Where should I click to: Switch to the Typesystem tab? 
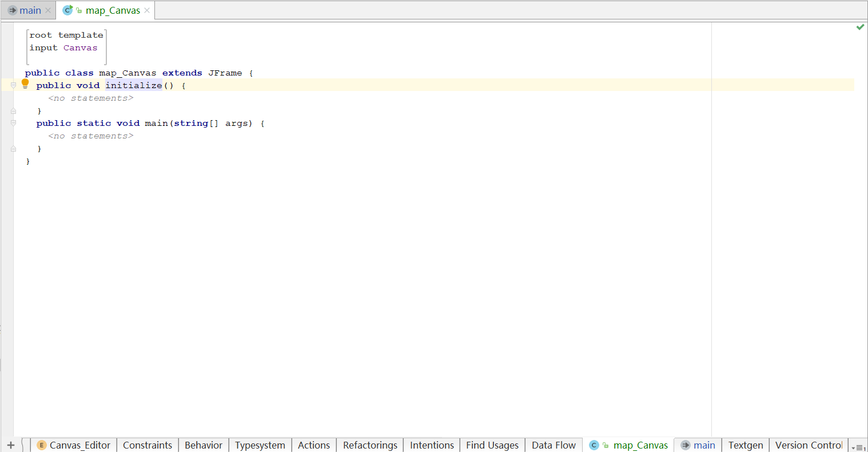tap(260, 445)
